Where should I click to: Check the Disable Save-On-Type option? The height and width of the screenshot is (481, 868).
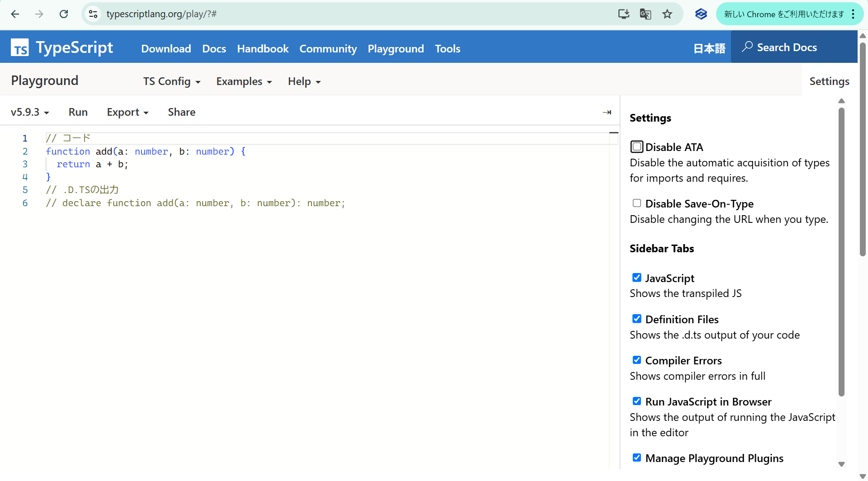click(637, 203)
